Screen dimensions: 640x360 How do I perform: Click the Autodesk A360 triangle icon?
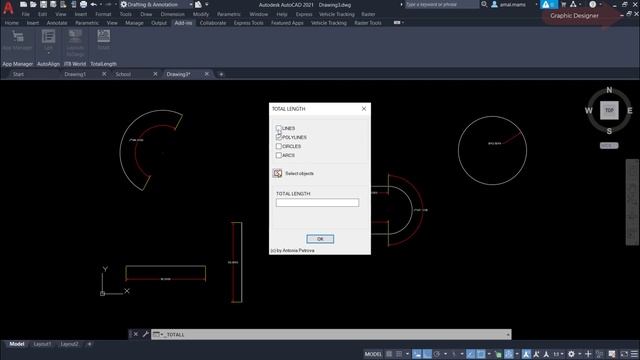[x=573, y=4]
